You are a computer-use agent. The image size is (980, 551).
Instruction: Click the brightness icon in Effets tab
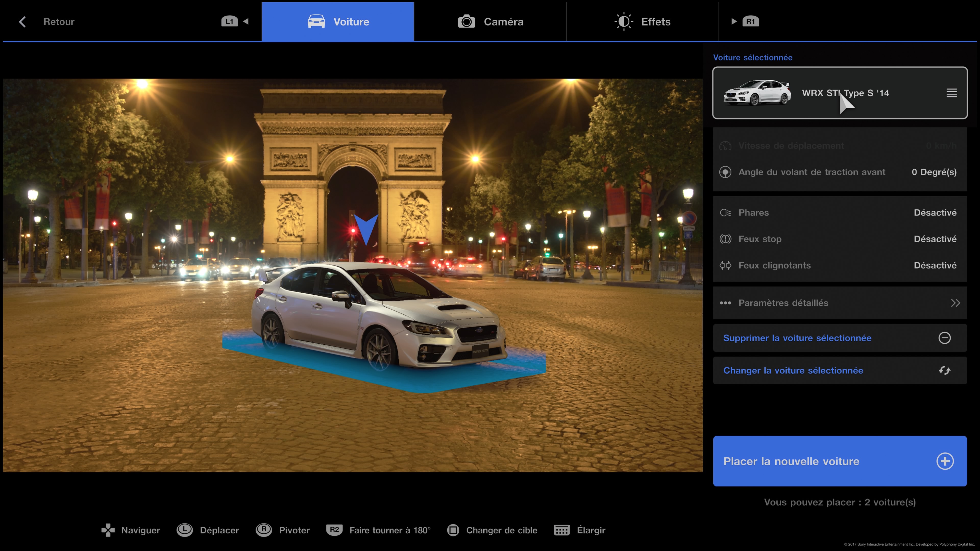(624, 22)
